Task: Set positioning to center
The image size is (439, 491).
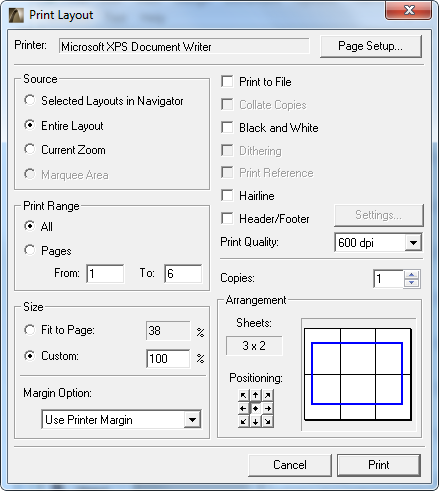Action: tap(256, 408)
